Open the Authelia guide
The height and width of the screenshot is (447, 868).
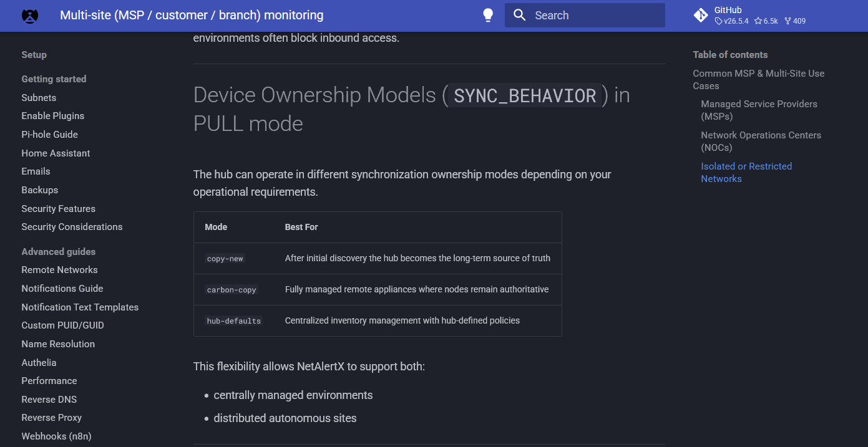pos(39,363)
